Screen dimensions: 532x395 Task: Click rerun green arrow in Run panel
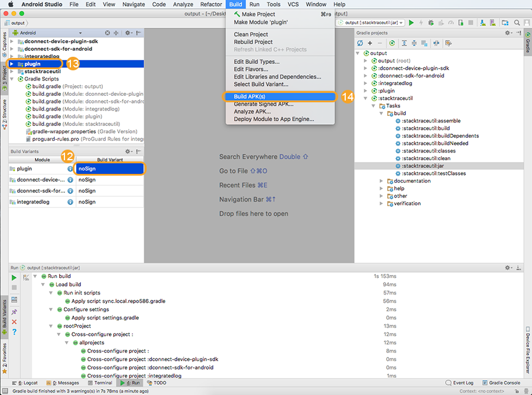pyautogui.click(x=14, y=277)
